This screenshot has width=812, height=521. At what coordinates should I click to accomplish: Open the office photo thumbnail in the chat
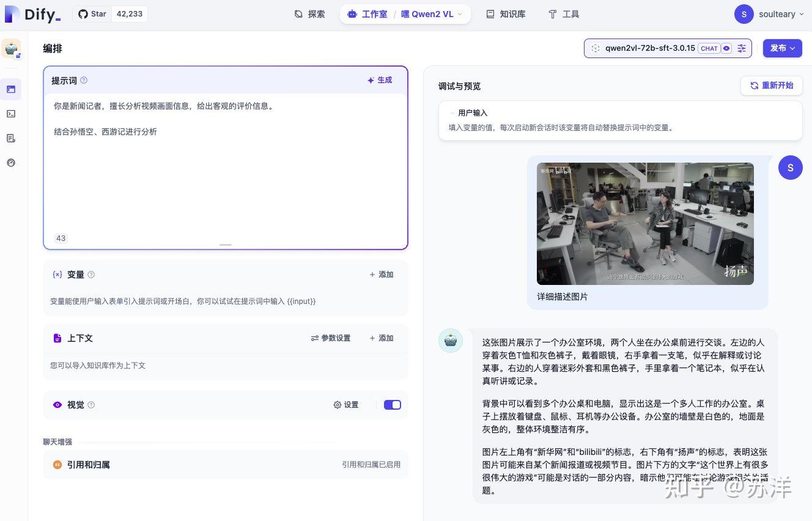point(645,223)
